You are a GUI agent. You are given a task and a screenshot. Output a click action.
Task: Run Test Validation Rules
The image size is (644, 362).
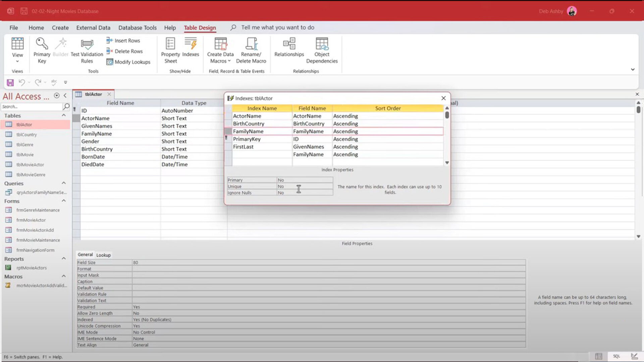coord(87,50)
